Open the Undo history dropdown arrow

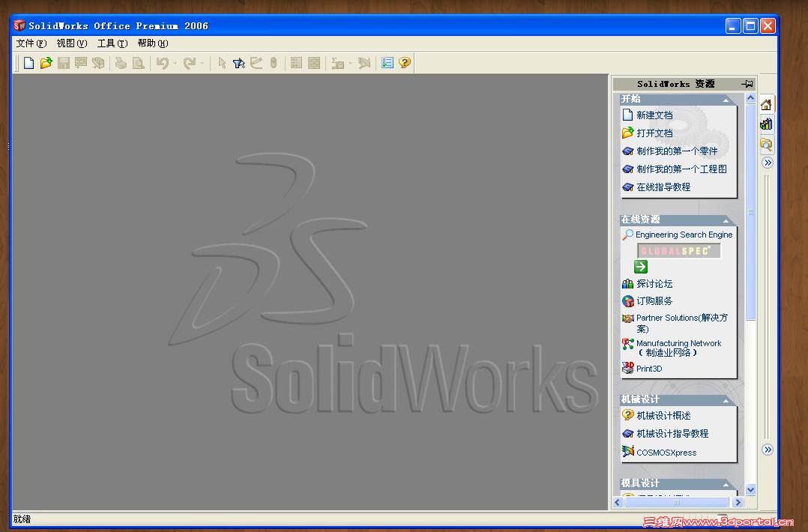click(x=175, y=64)
